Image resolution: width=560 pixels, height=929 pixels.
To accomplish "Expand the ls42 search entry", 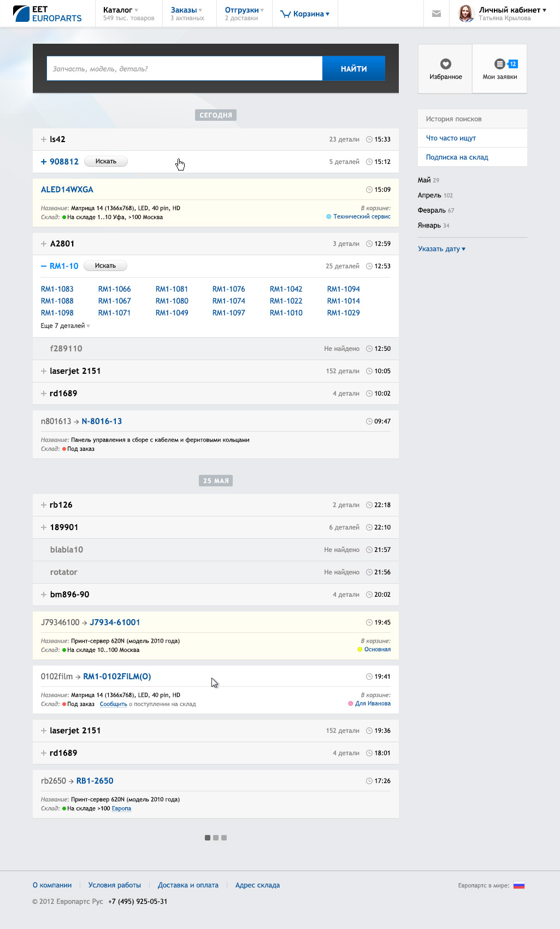I will (44, 139).
